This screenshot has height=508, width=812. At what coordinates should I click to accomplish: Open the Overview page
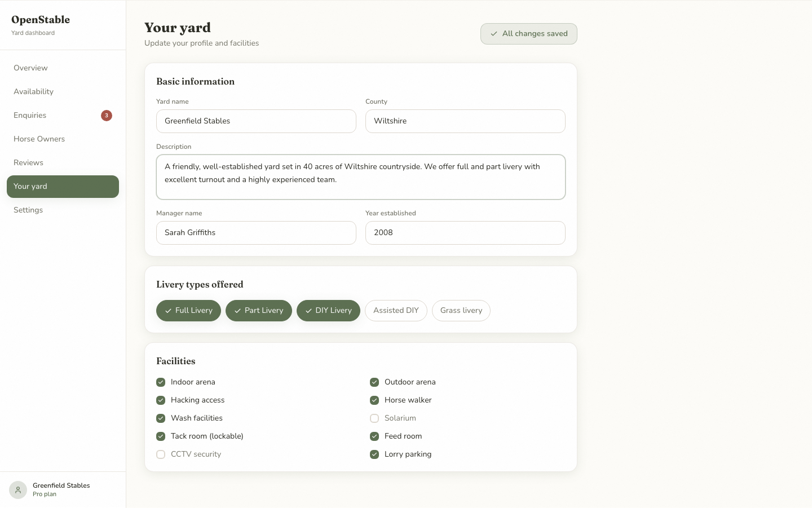pos(63,68)
